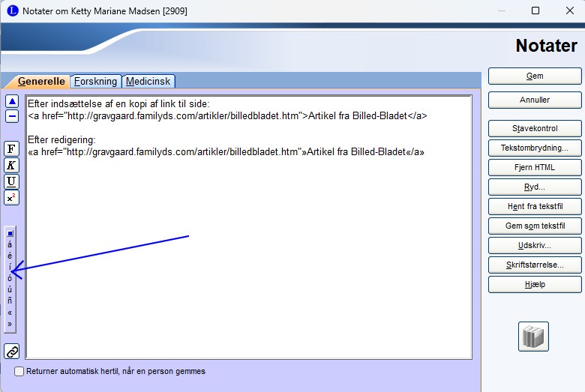Insert the ñ special character

click(10, 301)
